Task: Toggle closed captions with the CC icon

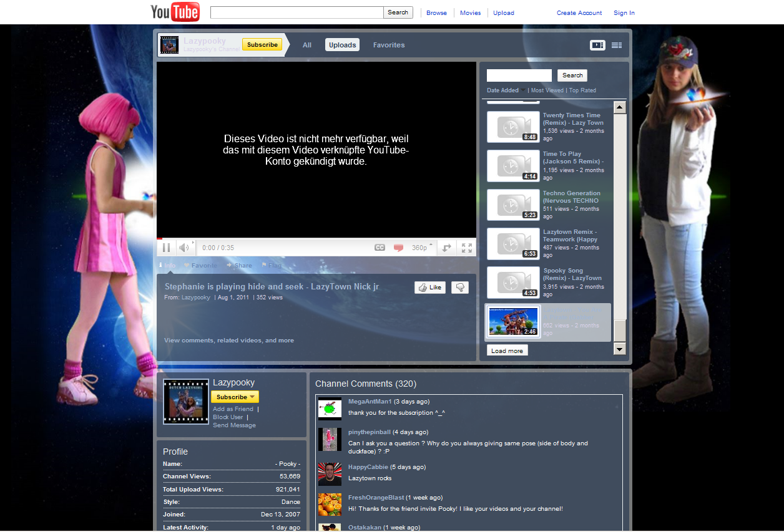Action: 380,248
